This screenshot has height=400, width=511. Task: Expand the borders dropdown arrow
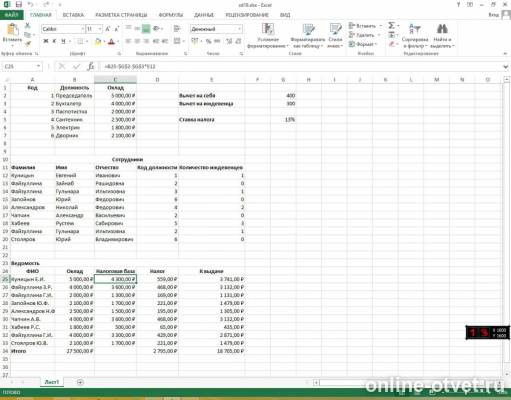87,41
